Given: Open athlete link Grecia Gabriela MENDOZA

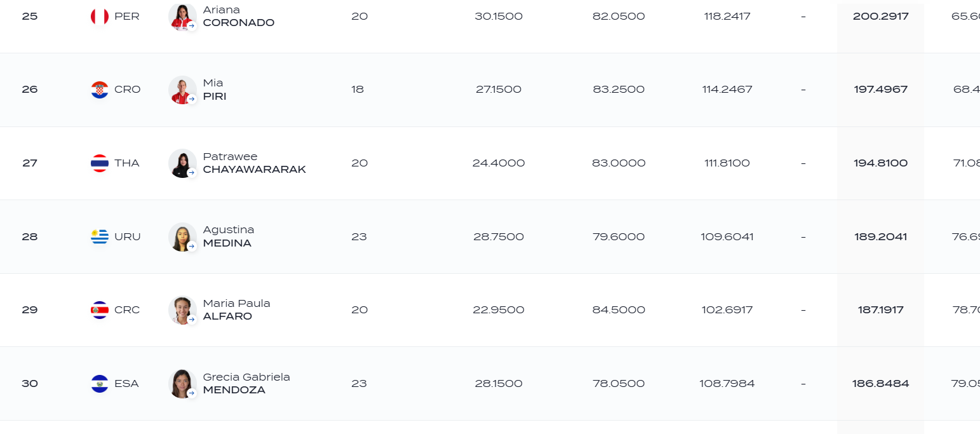Looking at the screenshot, I should [246, 383].
